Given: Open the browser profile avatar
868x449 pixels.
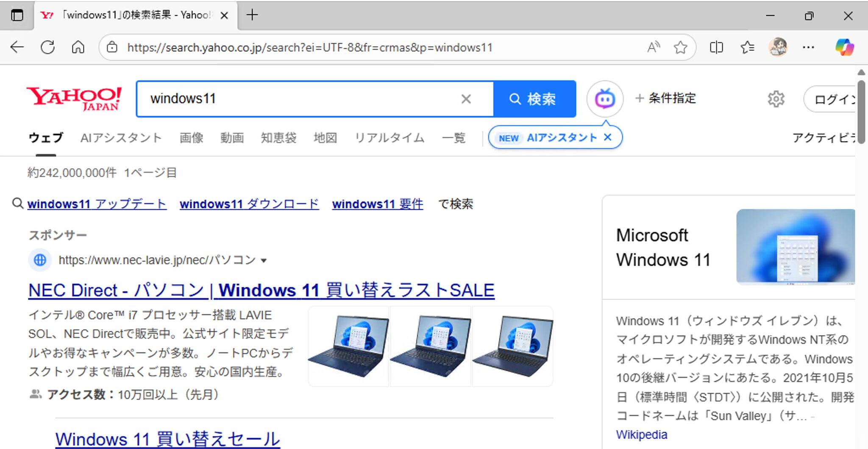Looking at the screenshot, I should (x=778, y=47).
